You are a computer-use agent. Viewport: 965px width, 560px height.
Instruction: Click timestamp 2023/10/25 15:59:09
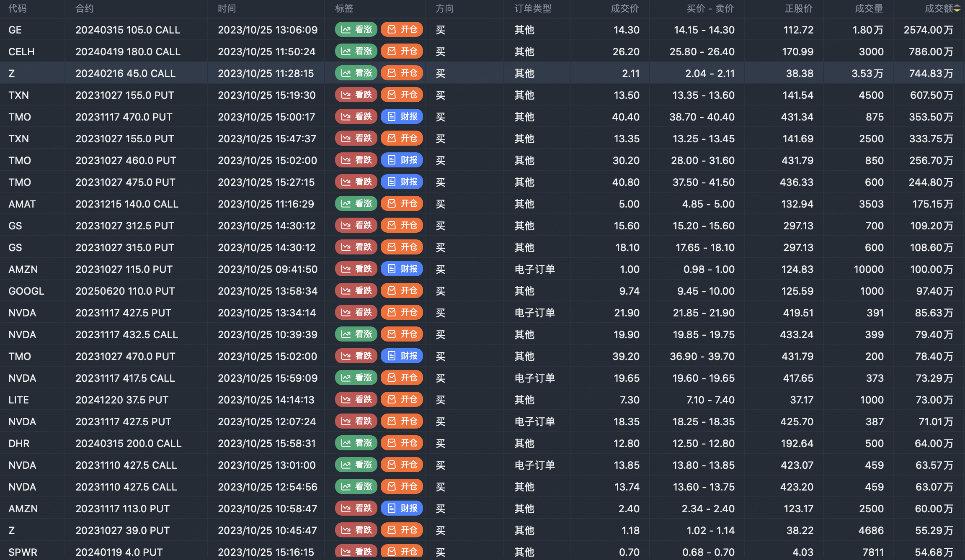point(268,378)
